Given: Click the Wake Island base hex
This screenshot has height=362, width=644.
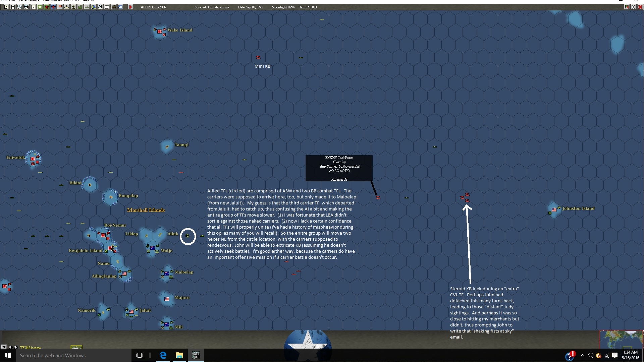Looking at the screenshot, I should click(x=160, y=32).
